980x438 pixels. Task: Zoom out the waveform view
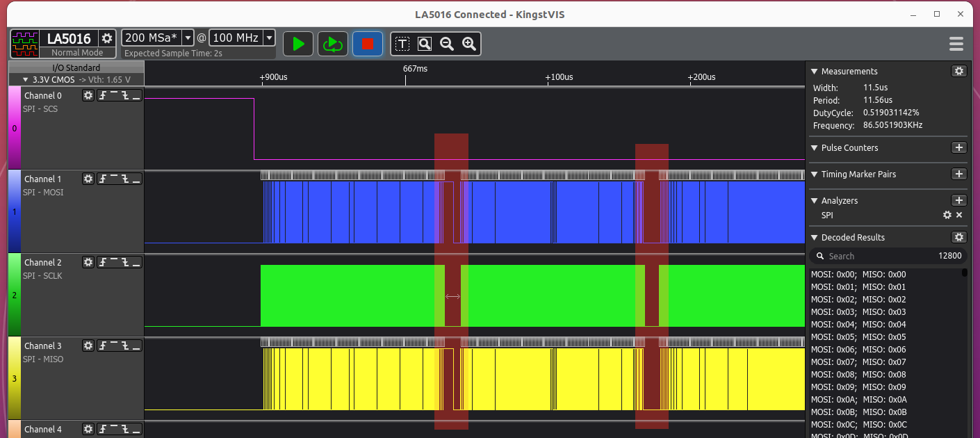click(x=447, y=44)
